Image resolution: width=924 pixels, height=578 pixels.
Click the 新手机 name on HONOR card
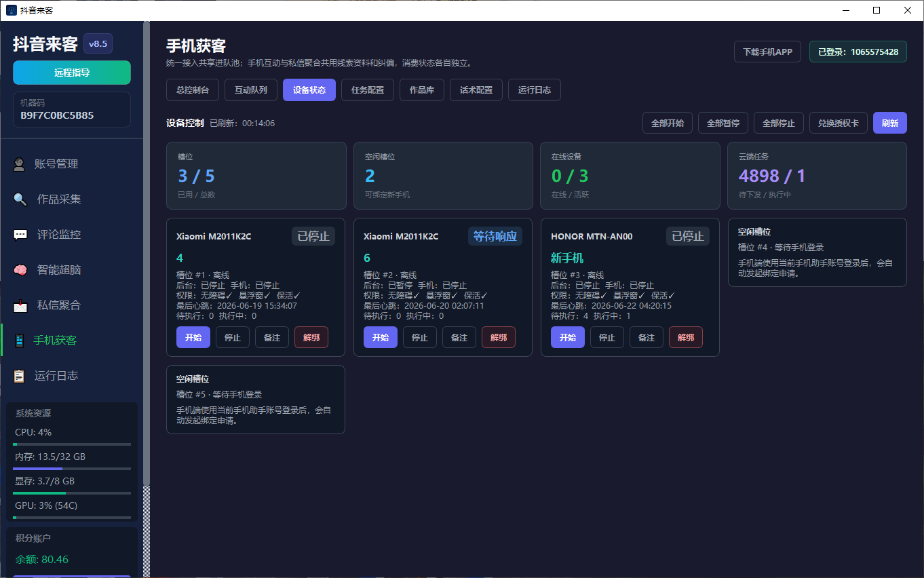[x=567, y=258]
